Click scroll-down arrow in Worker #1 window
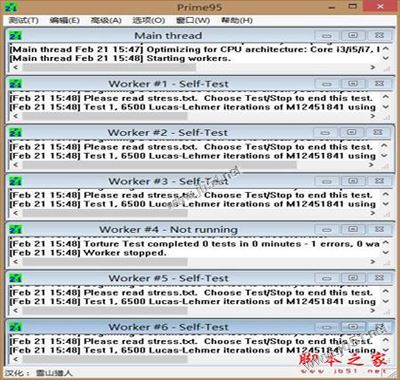This screenshot has width=400, height=380. point(386,107)
